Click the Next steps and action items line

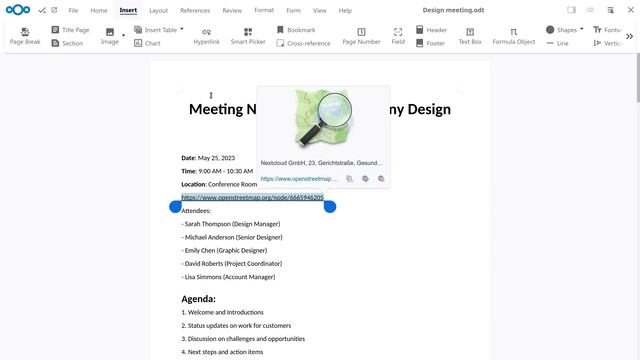[x=222, y=352]
